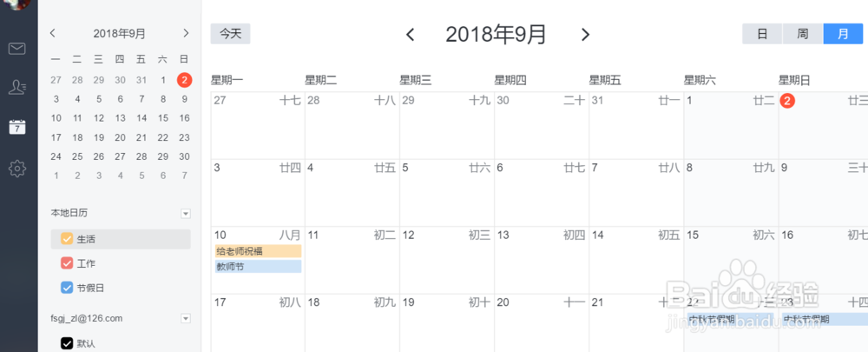The image size is (868, 352).
Task: Show previous month in main calendar
Action: [x=411, y=35]
